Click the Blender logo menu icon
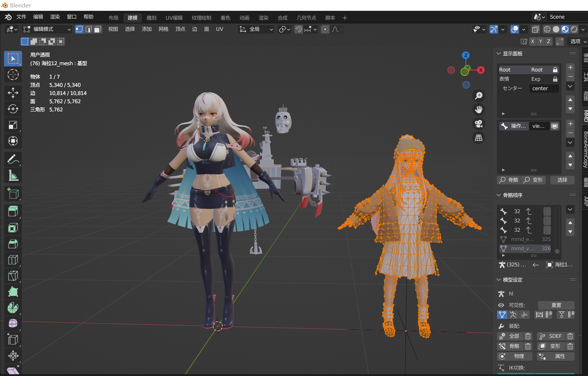Screen dimensions: 588x376 (8, 17)
